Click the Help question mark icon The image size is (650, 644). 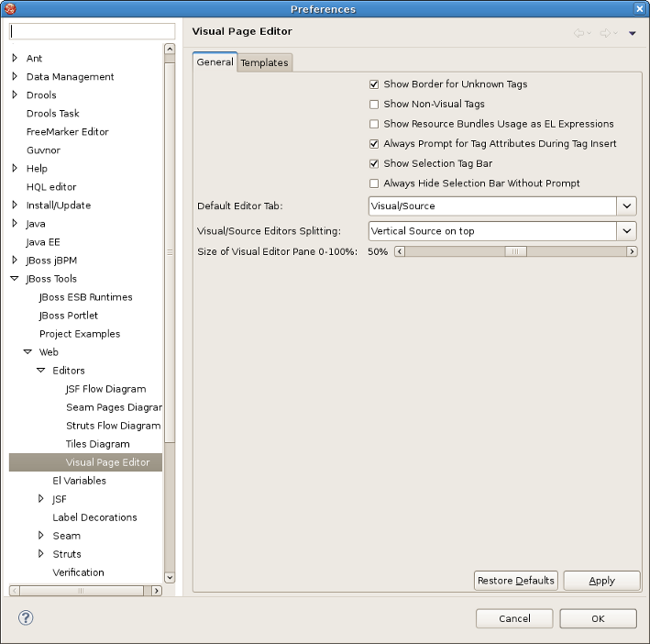coord(26,617)
